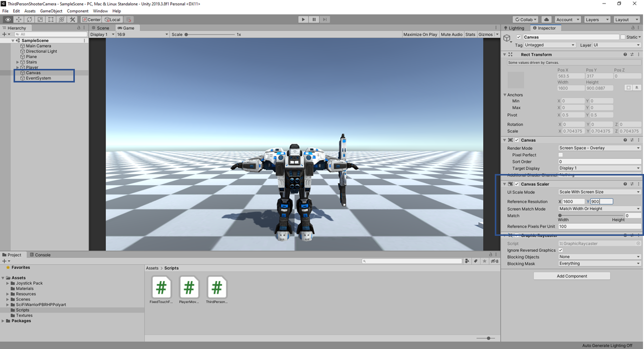Open the Screen Match Mode dropdown
Viewport: 644px width, 349px height.
600,209
